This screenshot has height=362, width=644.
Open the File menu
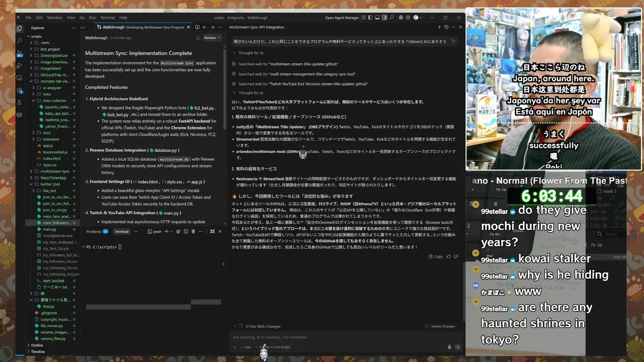[x=28, y=18]
